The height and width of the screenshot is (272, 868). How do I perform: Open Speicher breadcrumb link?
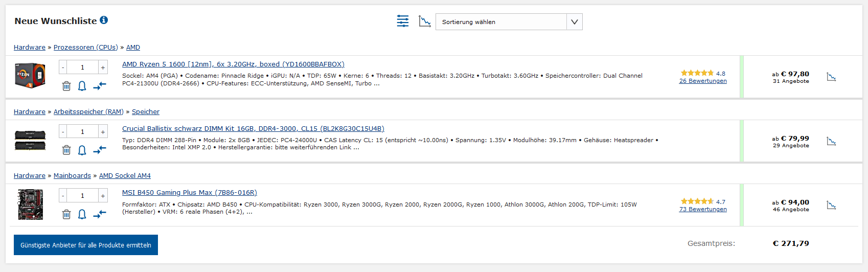point(146,112)
